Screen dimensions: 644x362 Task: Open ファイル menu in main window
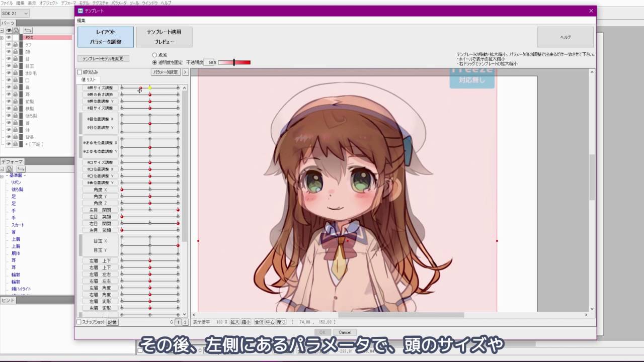tap(7, 3)
